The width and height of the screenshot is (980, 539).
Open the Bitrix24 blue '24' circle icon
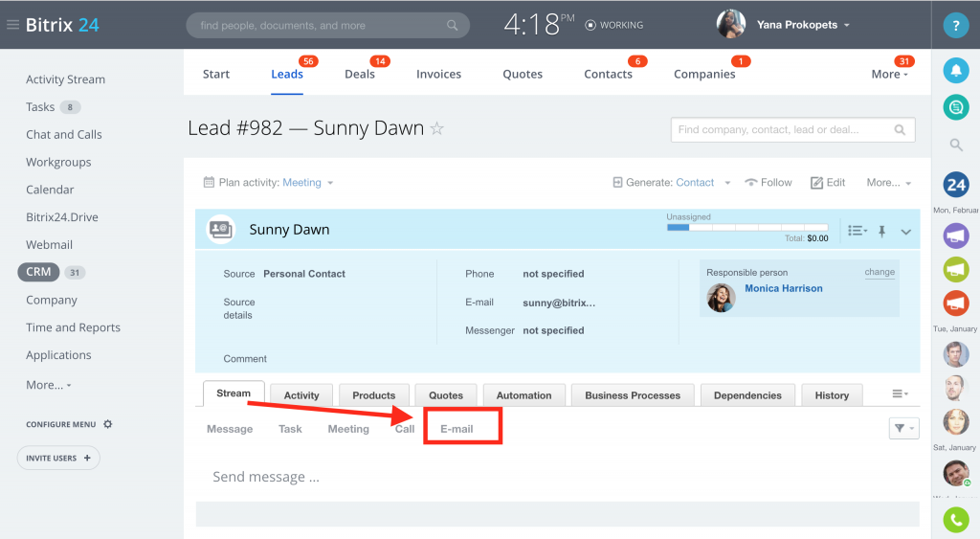point(956,185)
